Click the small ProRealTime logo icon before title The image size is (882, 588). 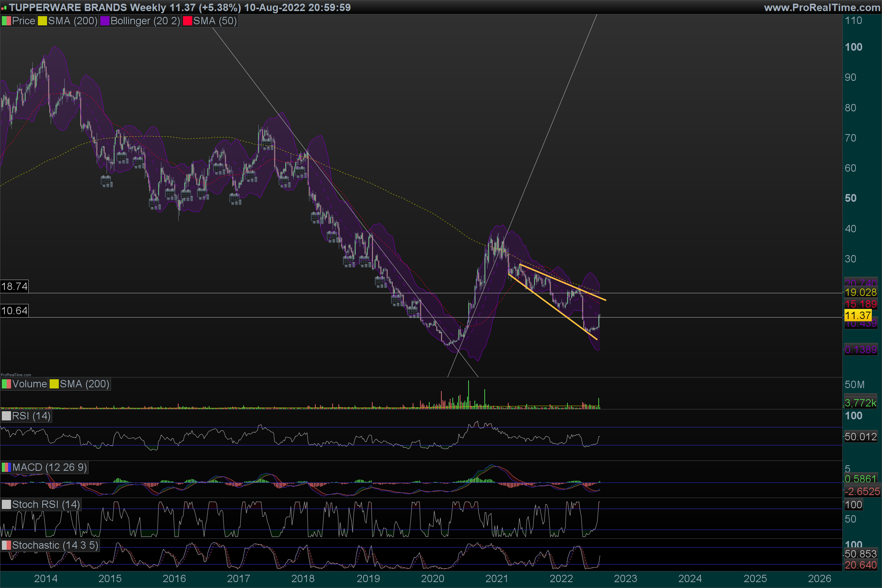[x=4, y=7]
